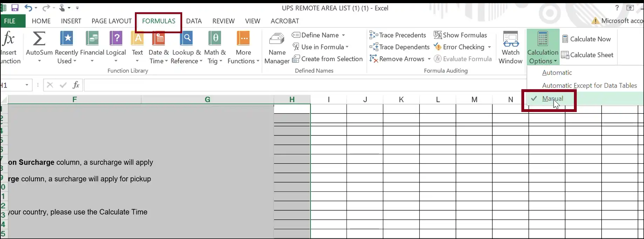The width and height of the screenshot is (644, 239).
Task: Click Trace Dependents
Action: click(x=399, y=47)
